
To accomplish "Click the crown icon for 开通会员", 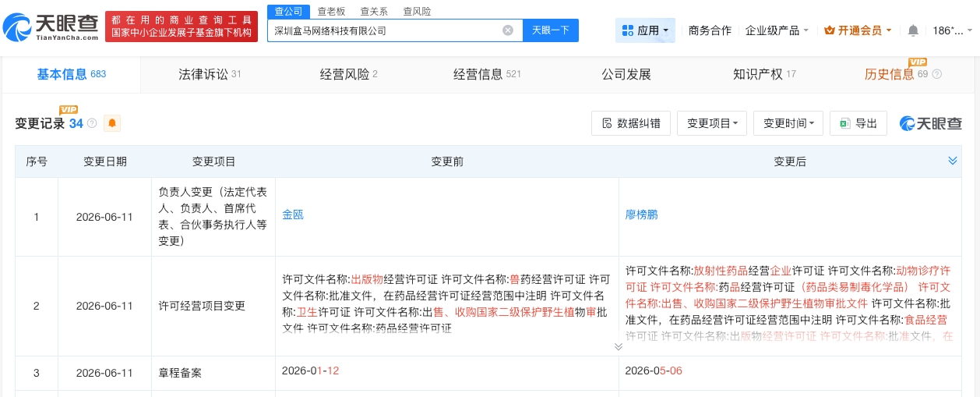I will point(830,30).
